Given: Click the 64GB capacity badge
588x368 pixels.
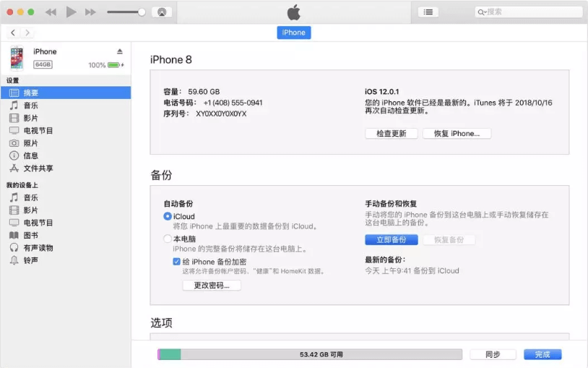Looking at the screenshot, I should coord(43,64).
